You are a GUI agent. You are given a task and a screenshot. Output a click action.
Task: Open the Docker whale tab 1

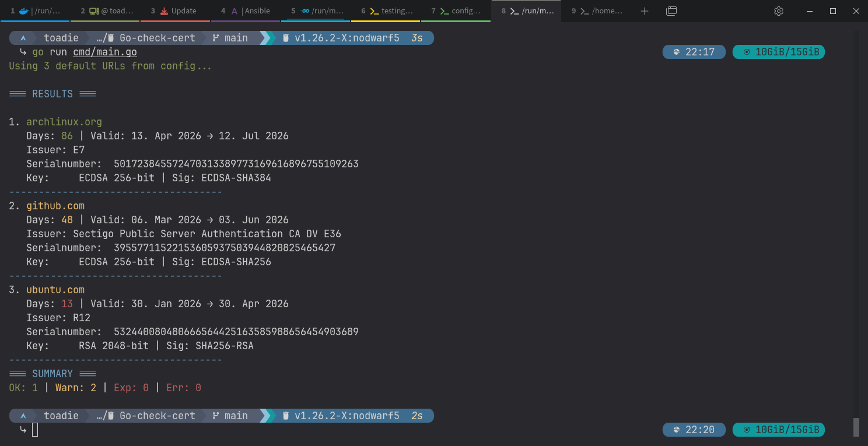pos(35,11)
